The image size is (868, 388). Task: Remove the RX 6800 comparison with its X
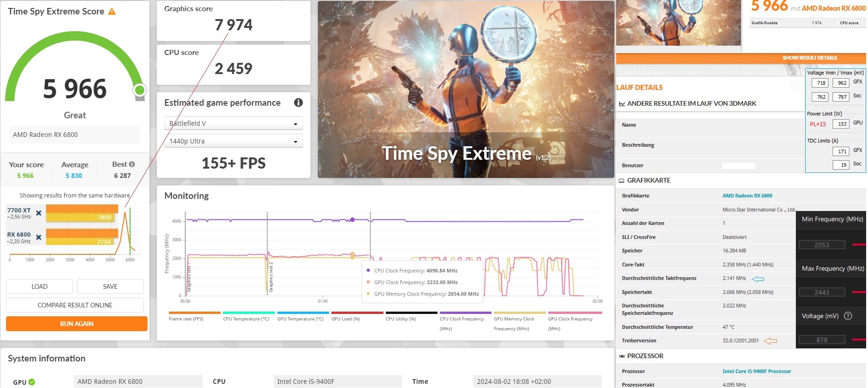coord(39,238)
